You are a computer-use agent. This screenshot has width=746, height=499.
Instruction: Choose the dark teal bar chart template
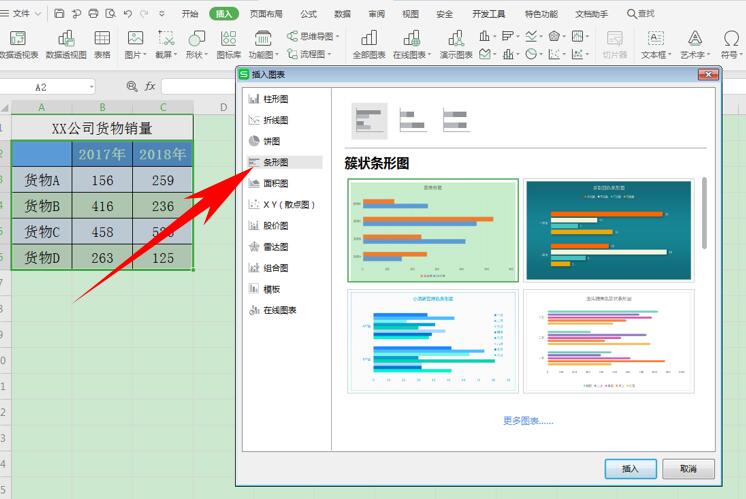608,231
